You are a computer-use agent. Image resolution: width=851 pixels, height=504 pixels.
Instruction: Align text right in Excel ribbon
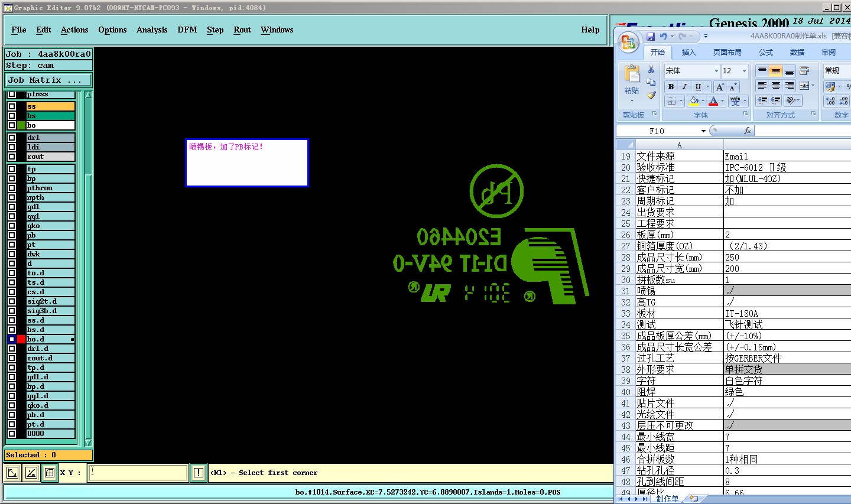(x=790, y=86)
